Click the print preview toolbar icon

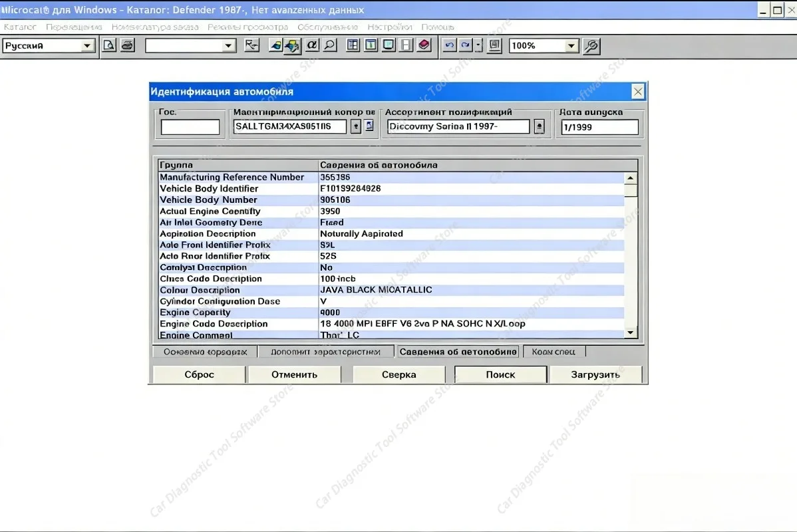point(109,45)
